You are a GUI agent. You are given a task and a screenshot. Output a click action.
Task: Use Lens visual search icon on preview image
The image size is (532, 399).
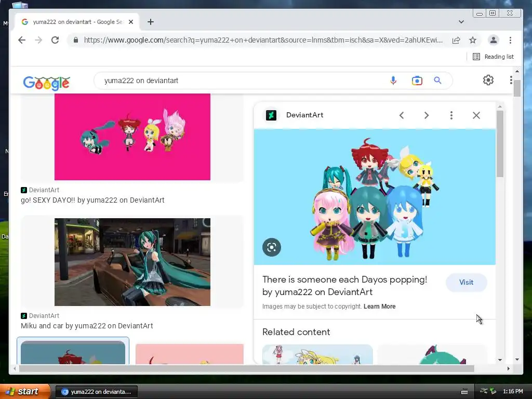(271, 247)
